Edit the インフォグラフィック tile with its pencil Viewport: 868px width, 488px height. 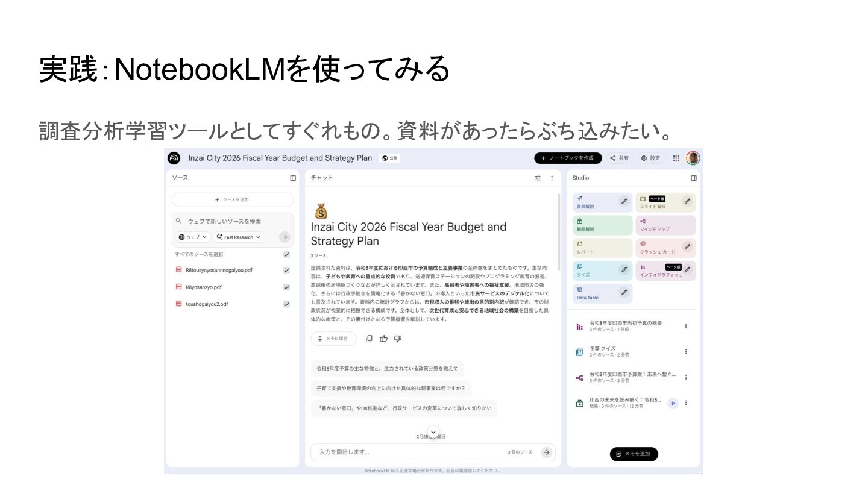point(687,269)
